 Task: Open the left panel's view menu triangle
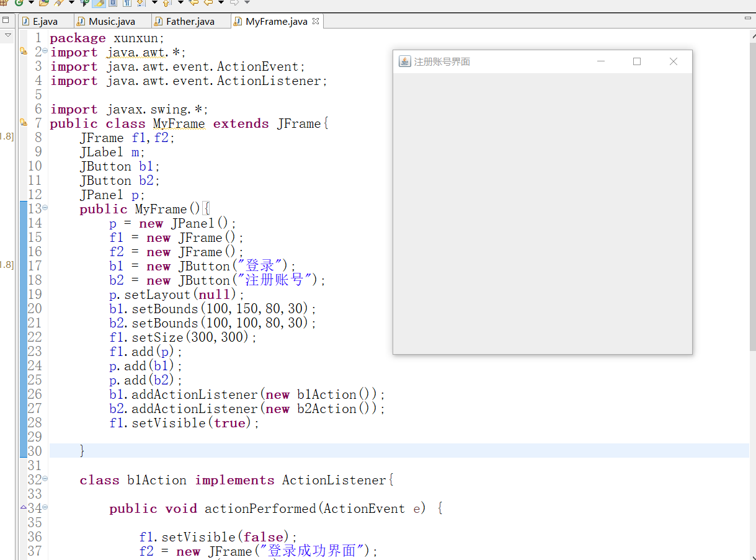[7, 36]
